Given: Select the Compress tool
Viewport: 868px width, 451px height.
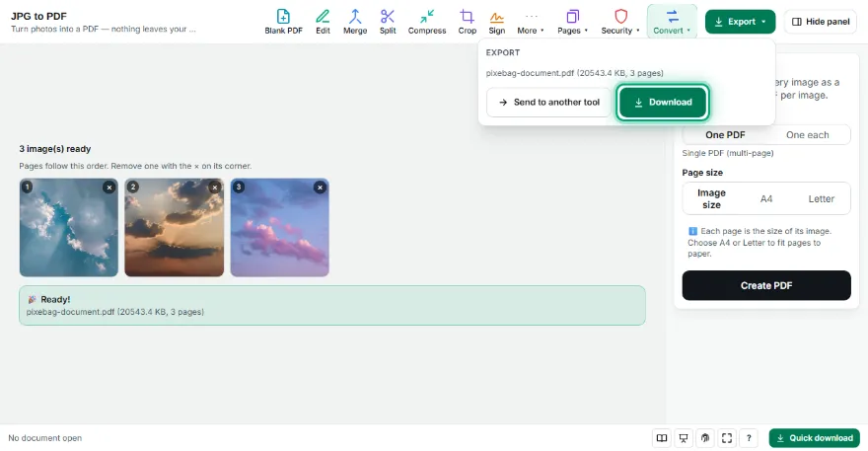Looking at the screenshot, I should tap(427, 22).
